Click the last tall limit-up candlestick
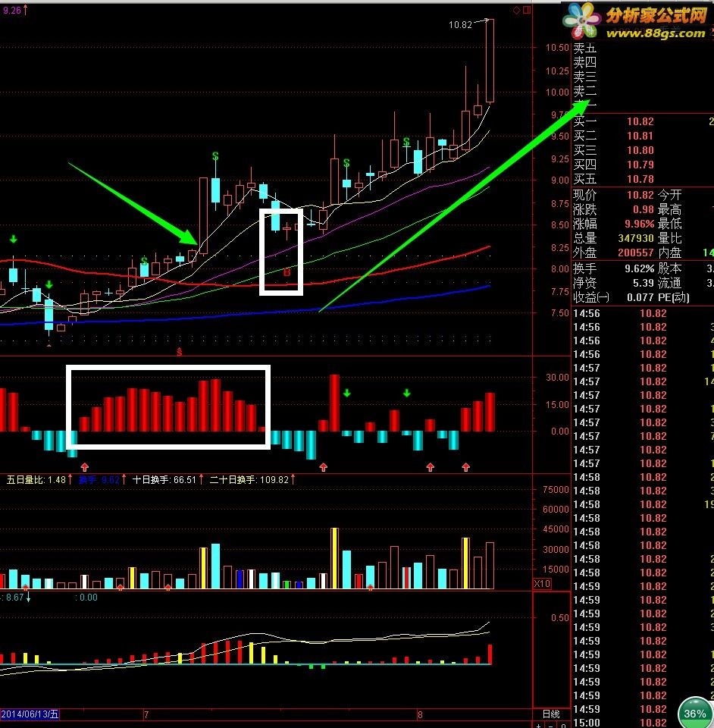The image size is (714, 728). coord(490,61)
